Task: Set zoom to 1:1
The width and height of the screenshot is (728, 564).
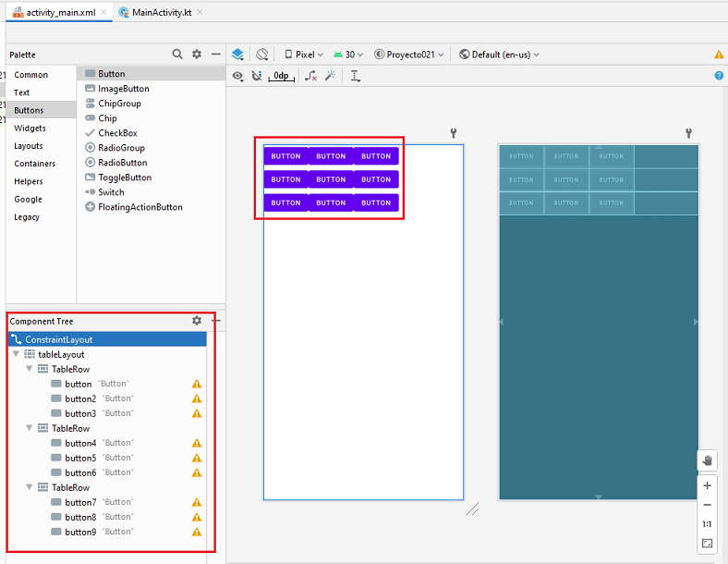Action: click(707, 524)
